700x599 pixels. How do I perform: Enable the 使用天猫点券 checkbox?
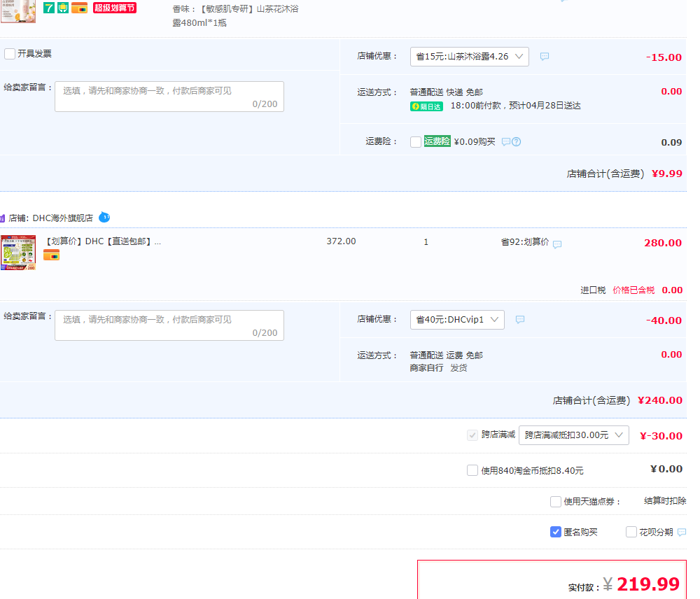click(556, 502)
